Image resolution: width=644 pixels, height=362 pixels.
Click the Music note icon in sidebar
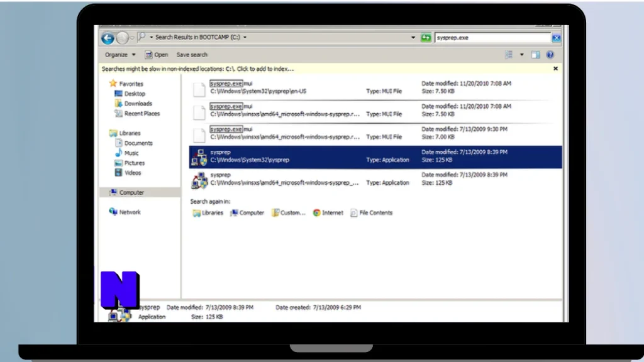click(118, 153)
